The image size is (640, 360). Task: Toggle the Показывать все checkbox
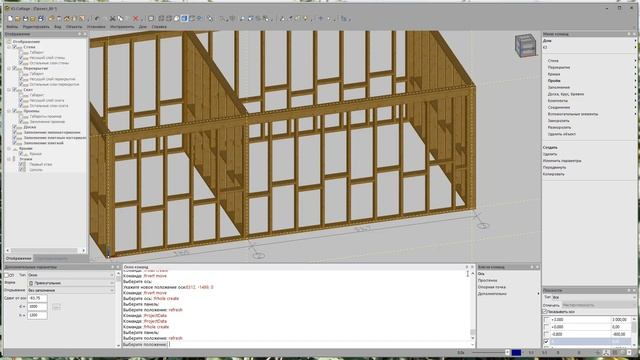[545, 311]
